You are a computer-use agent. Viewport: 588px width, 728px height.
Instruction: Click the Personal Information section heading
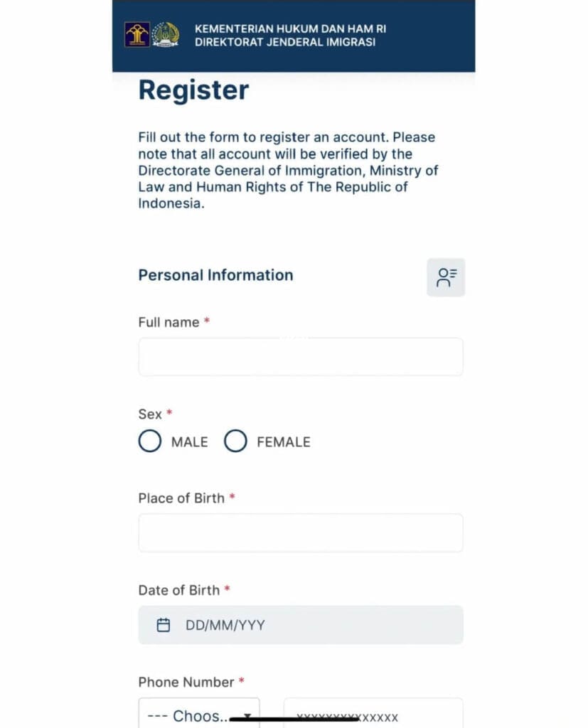click(215, 275)
